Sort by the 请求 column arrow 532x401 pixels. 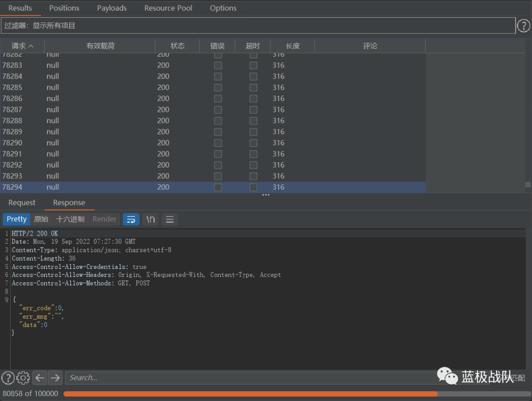[31, 46]
